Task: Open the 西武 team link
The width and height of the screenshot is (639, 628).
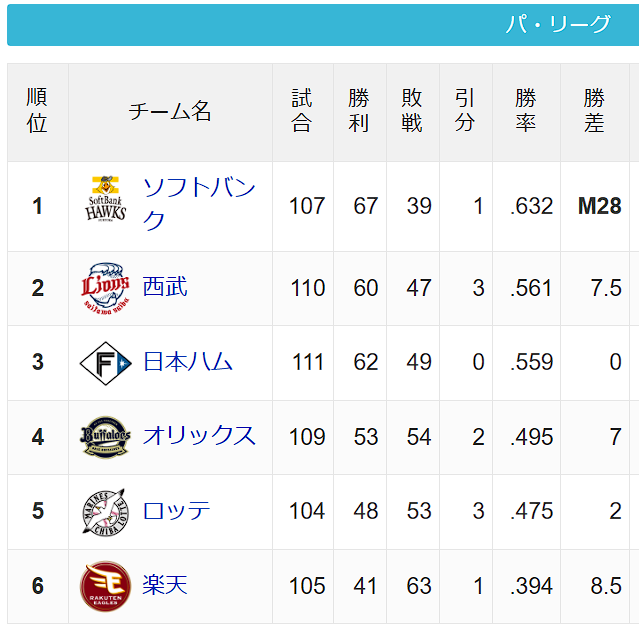Action: 165,286
